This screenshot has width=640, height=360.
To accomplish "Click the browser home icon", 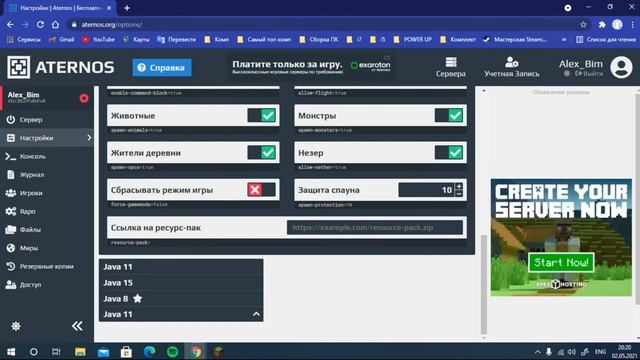I will pos(55,24).
